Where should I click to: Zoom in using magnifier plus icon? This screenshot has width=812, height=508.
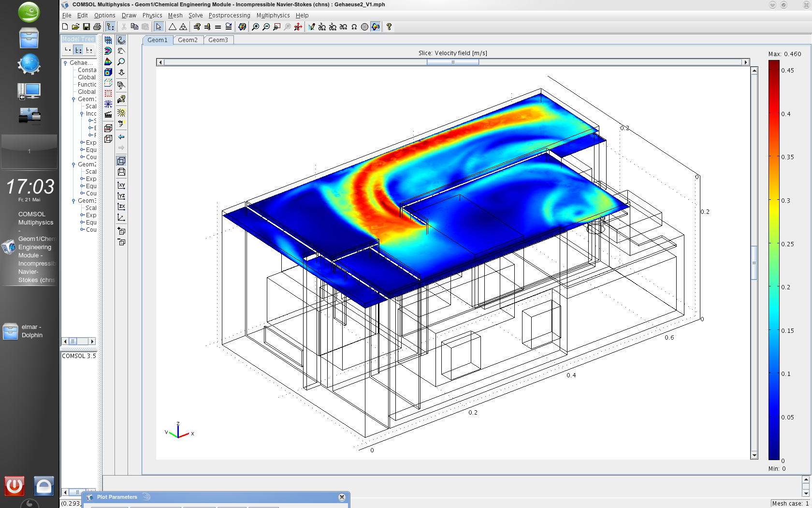tap(256, 27)
